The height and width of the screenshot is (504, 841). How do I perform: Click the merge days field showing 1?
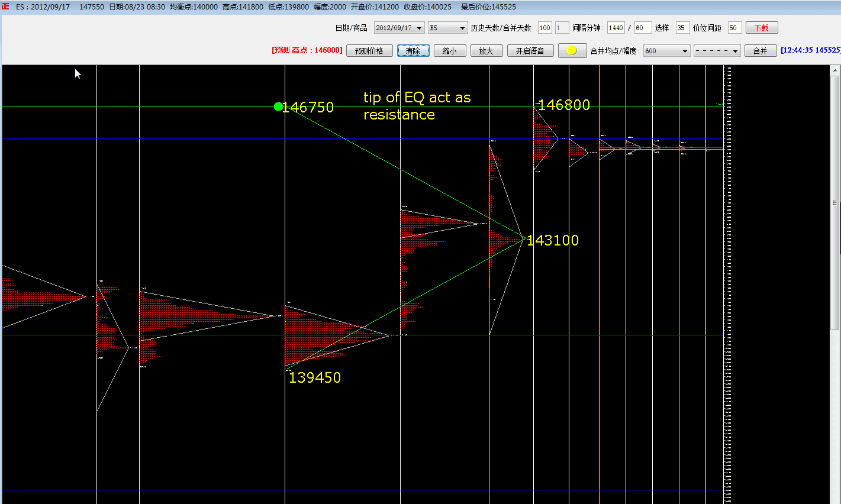[562, 28]
